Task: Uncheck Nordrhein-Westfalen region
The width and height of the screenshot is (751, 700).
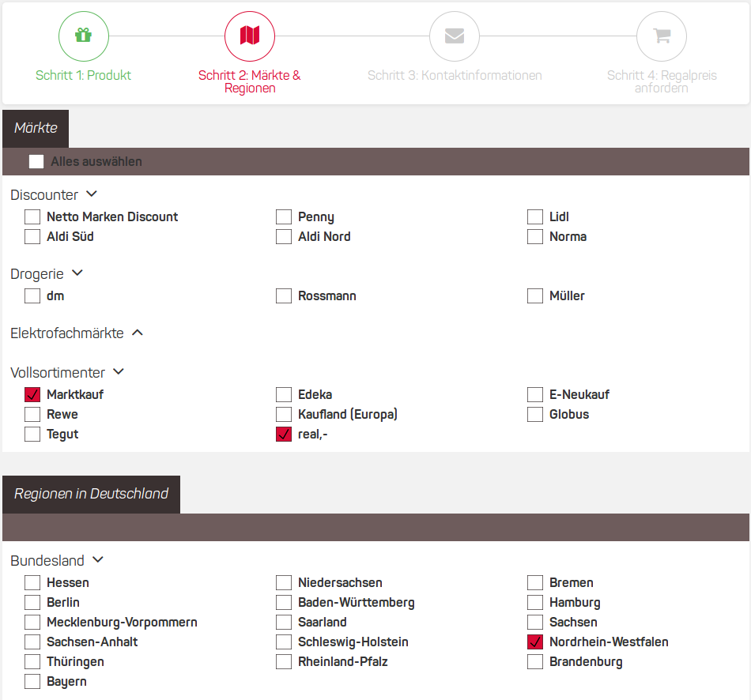Action: pyautogui.click(x=535, y=642)
